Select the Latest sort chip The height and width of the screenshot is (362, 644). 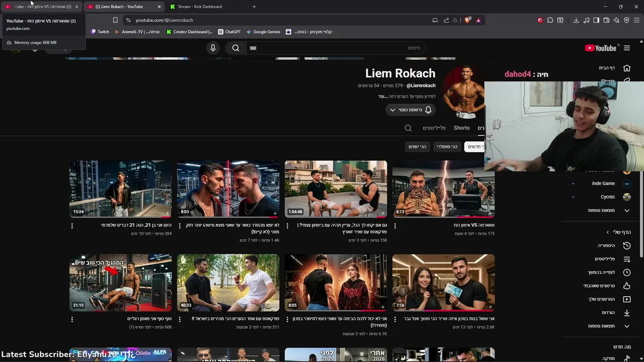coord(475,147)
